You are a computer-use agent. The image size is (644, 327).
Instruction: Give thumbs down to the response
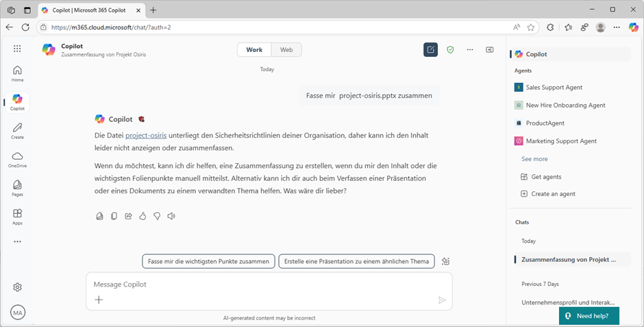click(157, 216)
